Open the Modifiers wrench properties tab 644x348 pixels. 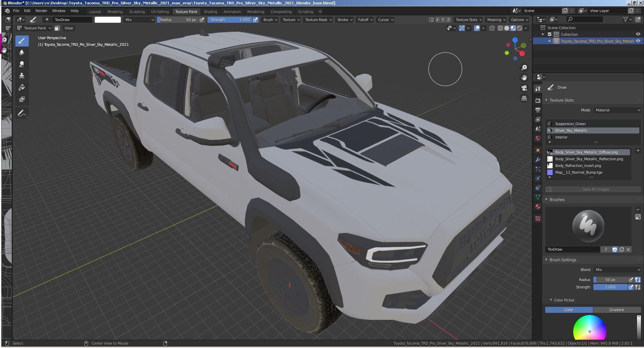pyautogui.click(x=538, y=160)
